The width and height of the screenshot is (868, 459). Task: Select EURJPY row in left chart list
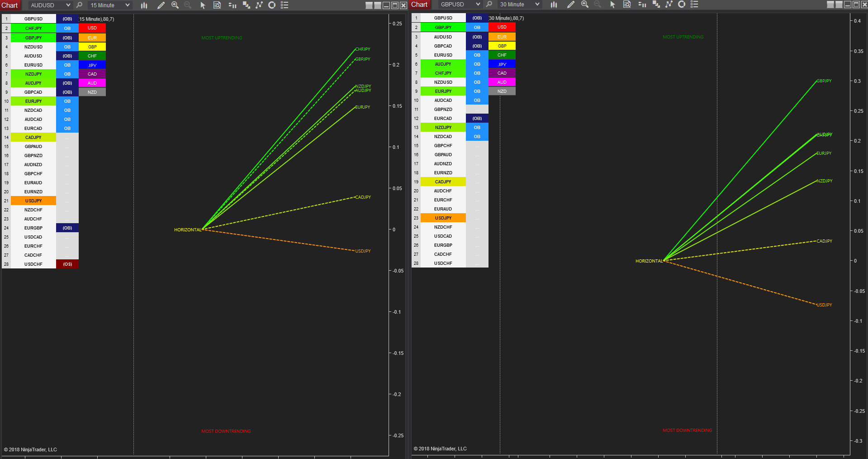click(33, 101)
